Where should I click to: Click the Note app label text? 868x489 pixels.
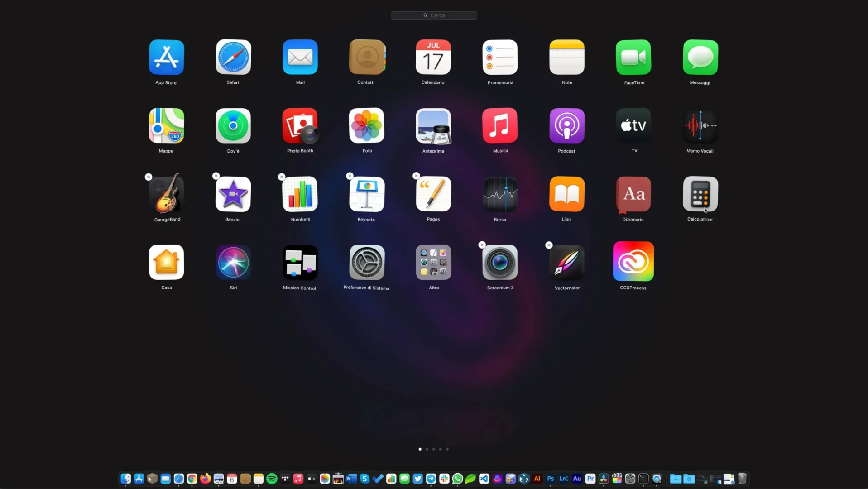[567, 82]
